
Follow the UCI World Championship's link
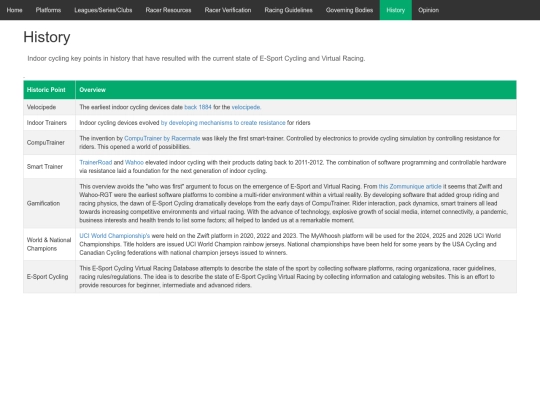[115, 236]
